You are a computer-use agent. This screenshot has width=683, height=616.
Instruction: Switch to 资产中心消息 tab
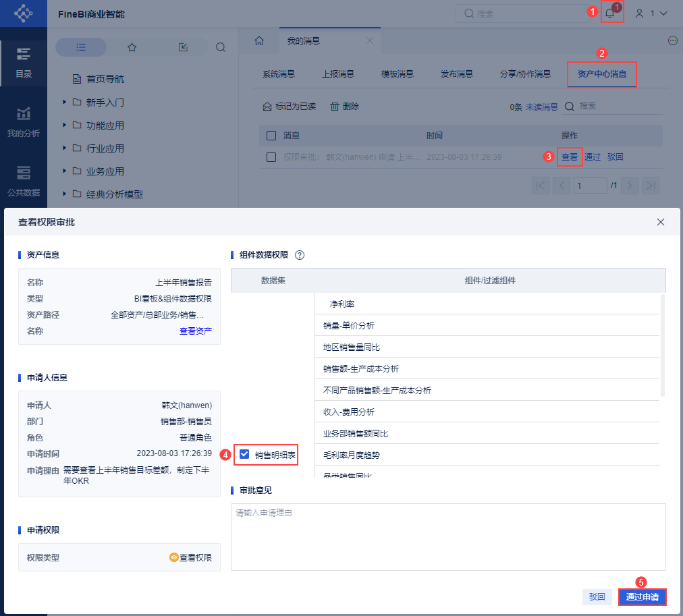(602, 74)
